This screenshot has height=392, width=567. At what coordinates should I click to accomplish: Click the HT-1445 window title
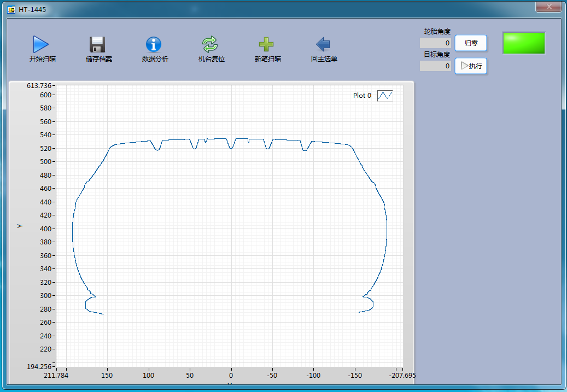[x=32, y=10]
